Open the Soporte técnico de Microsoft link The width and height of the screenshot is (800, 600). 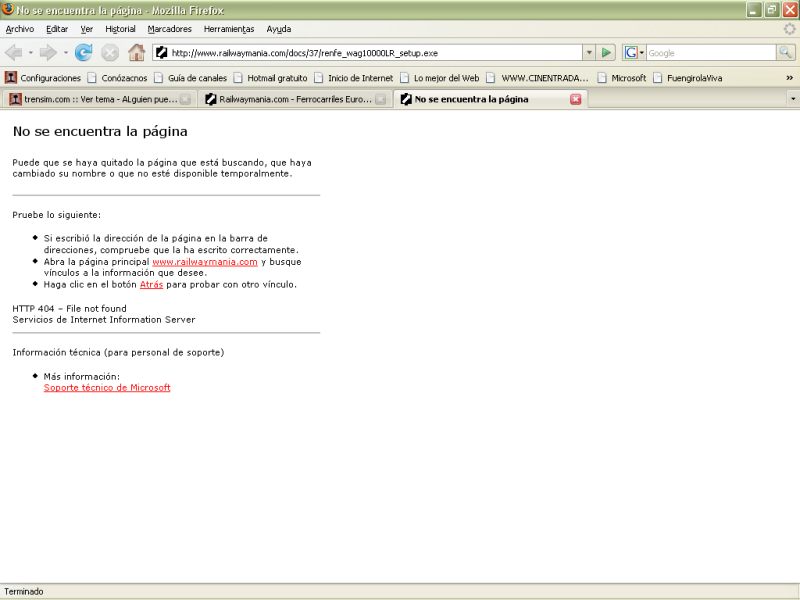107,387
